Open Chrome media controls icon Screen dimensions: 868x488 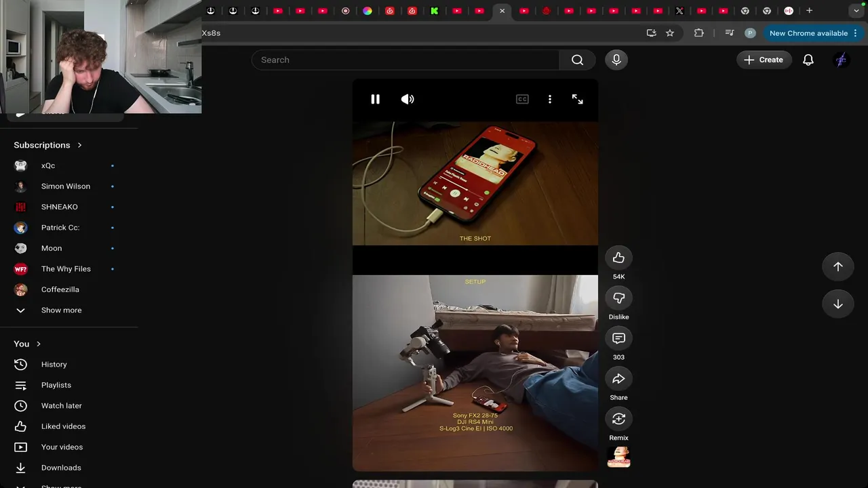[729, 33]
